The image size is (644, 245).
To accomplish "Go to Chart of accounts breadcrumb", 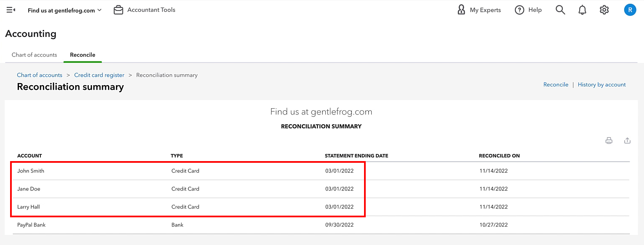I will [x=40, y=75].
